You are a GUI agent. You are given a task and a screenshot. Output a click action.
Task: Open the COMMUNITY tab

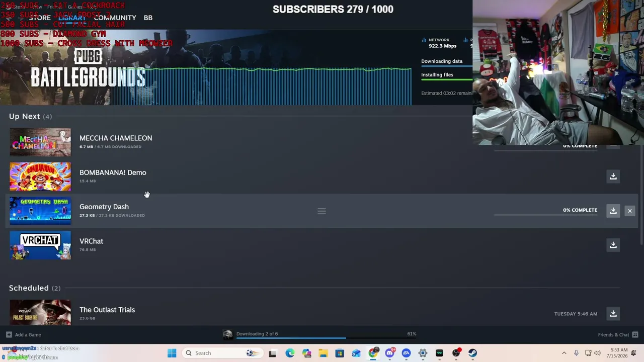(115, 18)
